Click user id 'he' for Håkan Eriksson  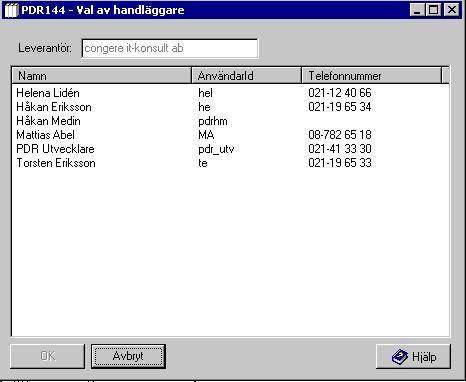[204, 107]
